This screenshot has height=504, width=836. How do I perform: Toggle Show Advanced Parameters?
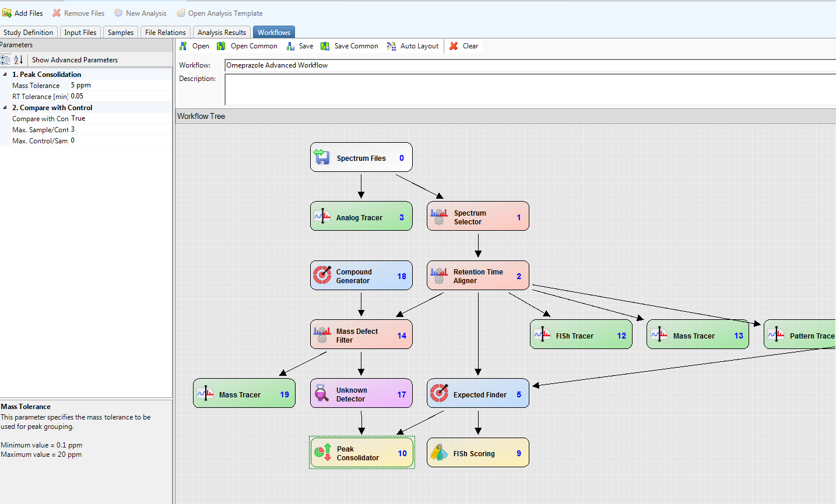(74, 60)
